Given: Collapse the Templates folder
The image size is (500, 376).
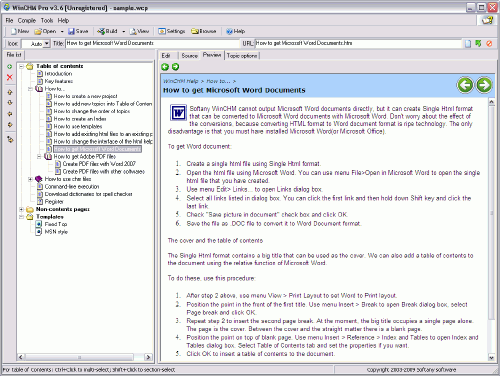Looking at the screenshot, I should pyautogui.click(x=21, y=217).
